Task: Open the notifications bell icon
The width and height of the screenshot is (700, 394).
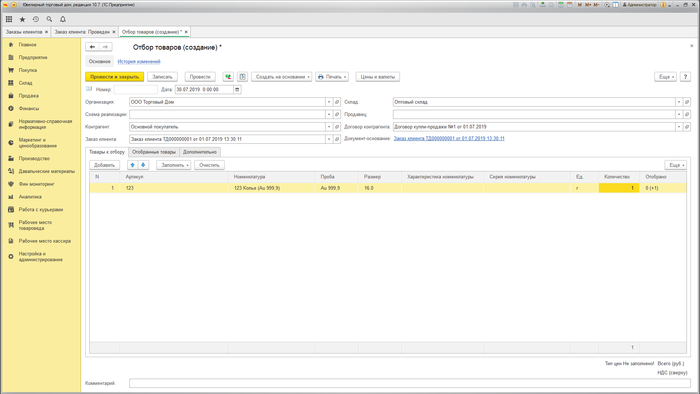Action: coord(62,19)
